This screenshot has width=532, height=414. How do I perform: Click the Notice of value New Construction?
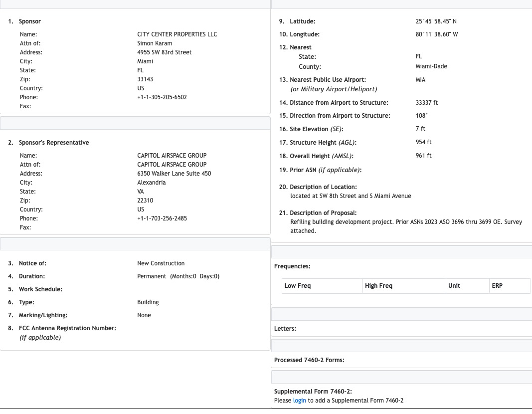(x=161, y=263)
